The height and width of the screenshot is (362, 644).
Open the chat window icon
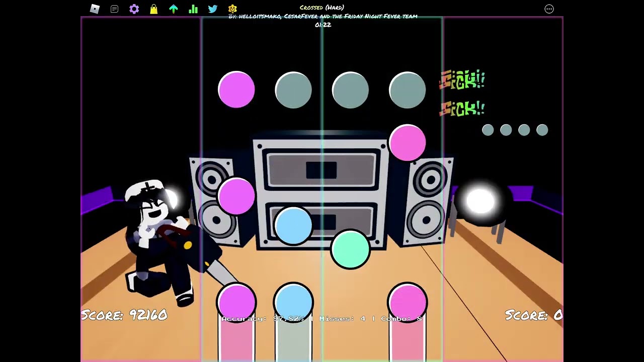coord(114,9)
